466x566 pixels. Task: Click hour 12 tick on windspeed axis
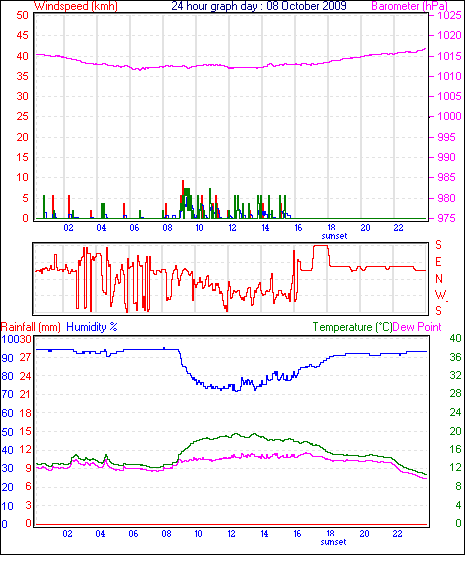[x=232, y=228]
